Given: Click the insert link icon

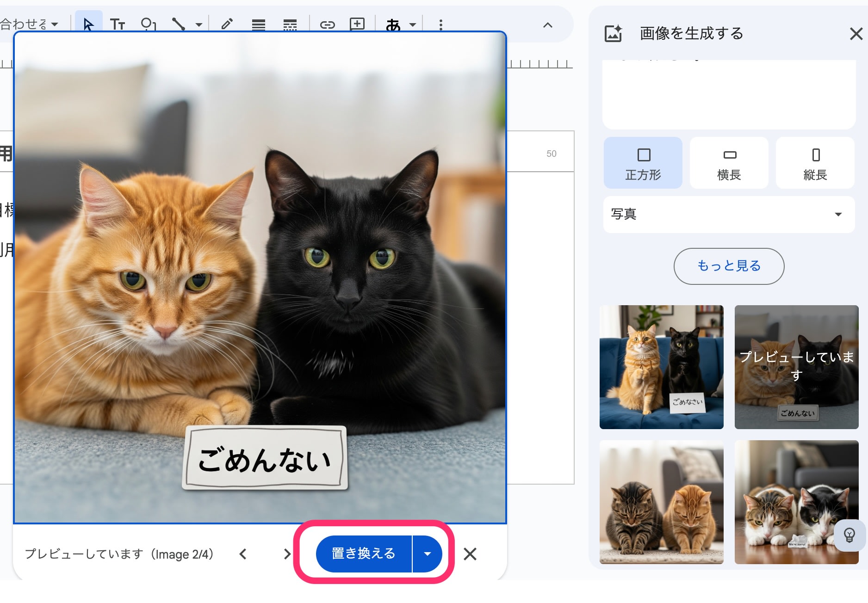Looking at the screenshot, I should click(x=327, y=25).
